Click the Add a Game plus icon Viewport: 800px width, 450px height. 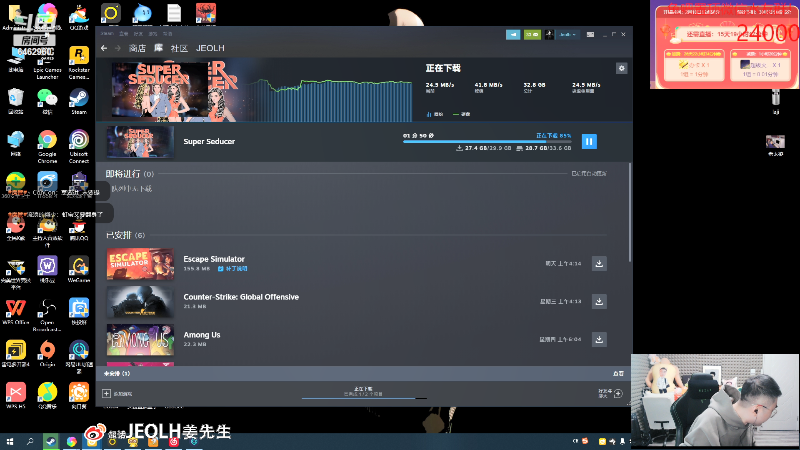coord(106,393)
